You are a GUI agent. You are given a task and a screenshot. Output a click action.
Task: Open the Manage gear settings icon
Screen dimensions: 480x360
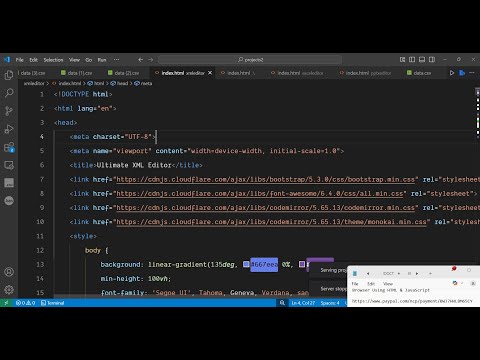click(x=9, y=289)
